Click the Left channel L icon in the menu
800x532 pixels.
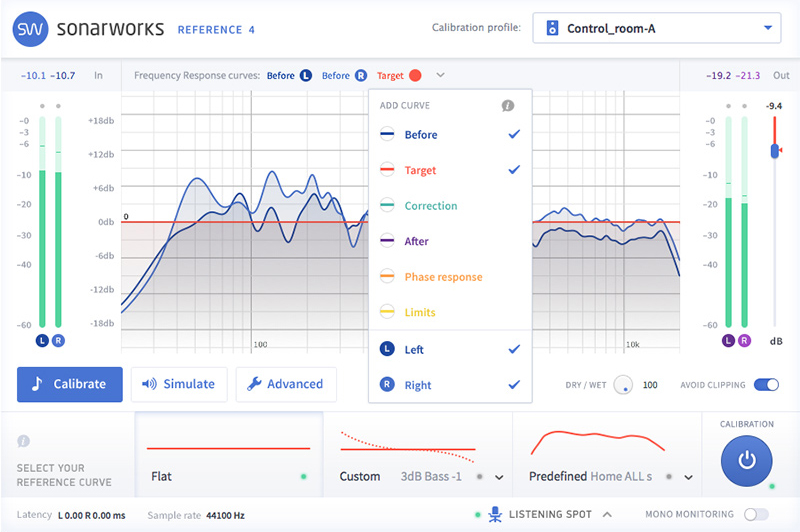[x=387, y=349]
